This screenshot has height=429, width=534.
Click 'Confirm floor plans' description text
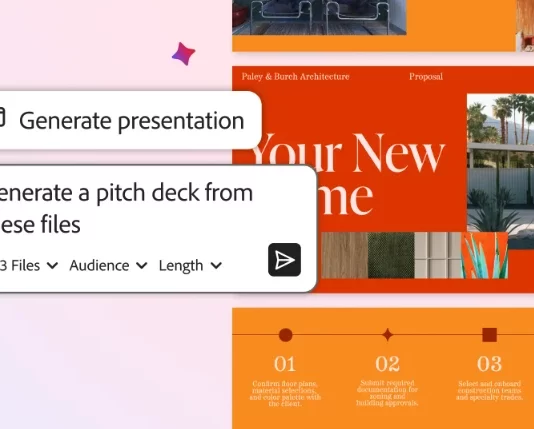point(285,394)
